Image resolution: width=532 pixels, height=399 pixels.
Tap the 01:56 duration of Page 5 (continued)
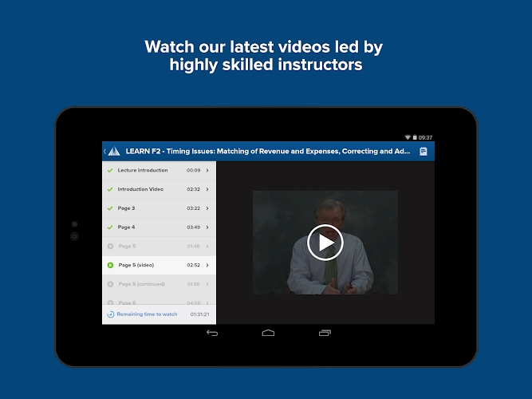(193, 284)
